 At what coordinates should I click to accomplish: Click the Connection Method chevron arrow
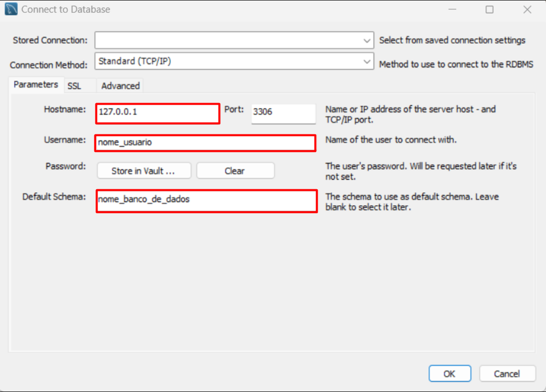(367, 62)
